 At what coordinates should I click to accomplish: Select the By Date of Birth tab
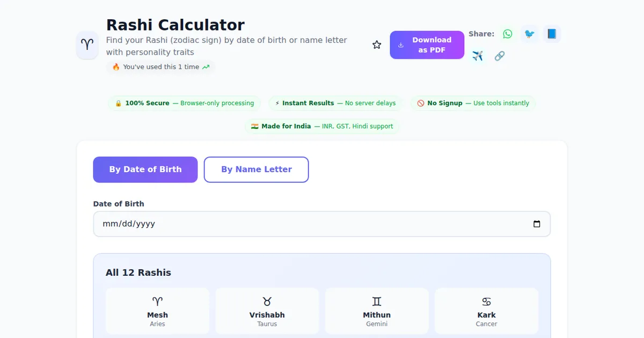click(145, 170)
